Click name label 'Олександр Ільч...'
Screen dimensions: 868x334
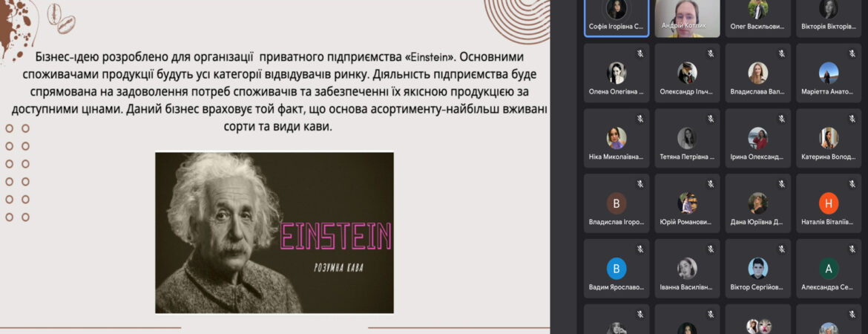(686, 91)
